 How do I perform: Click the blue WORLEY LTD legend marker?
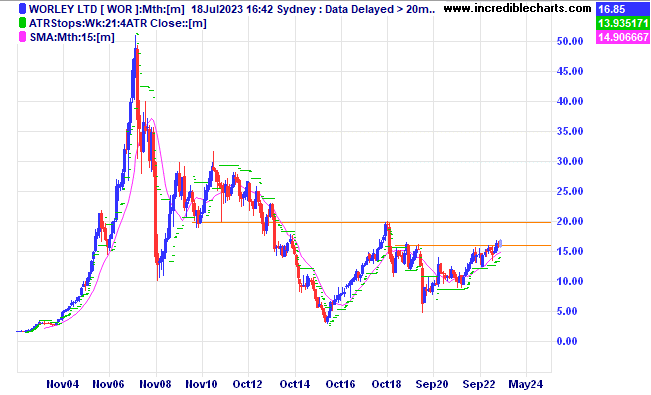coord(22,9)
